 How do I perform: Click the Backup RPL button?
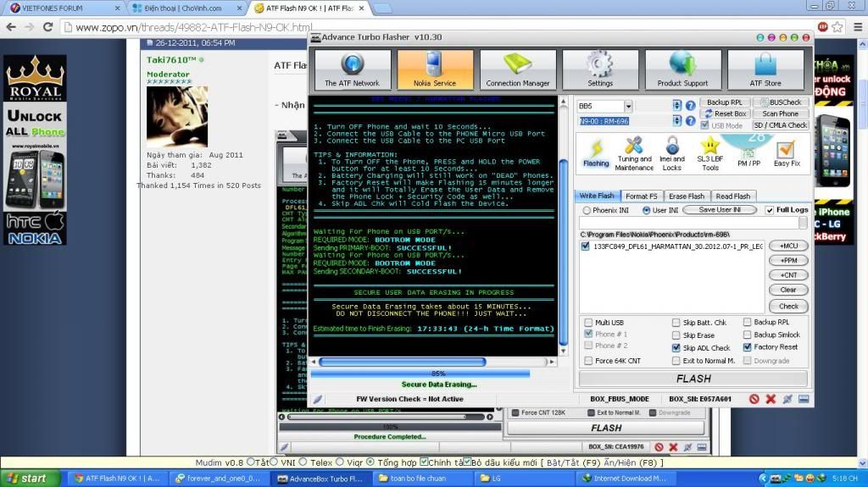(x=725, y=102)
